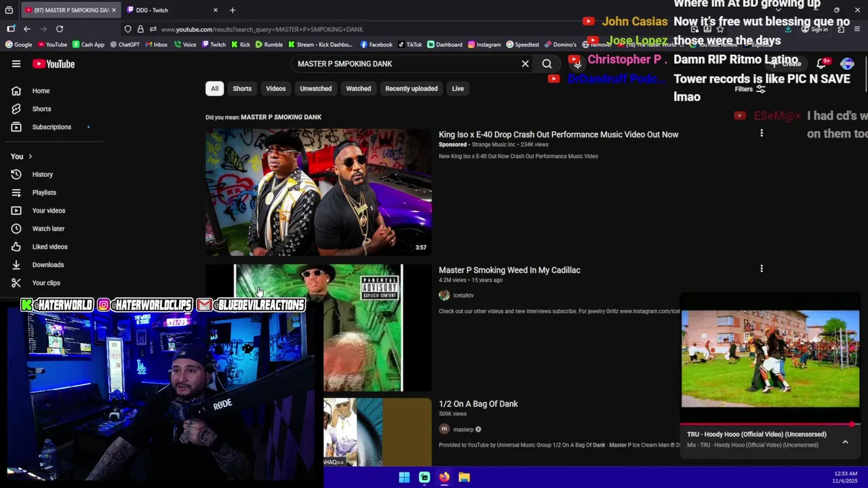Open the ChatGPT bookmark
Viewport: 868px width, 488px height.
[x=124, y=45]
